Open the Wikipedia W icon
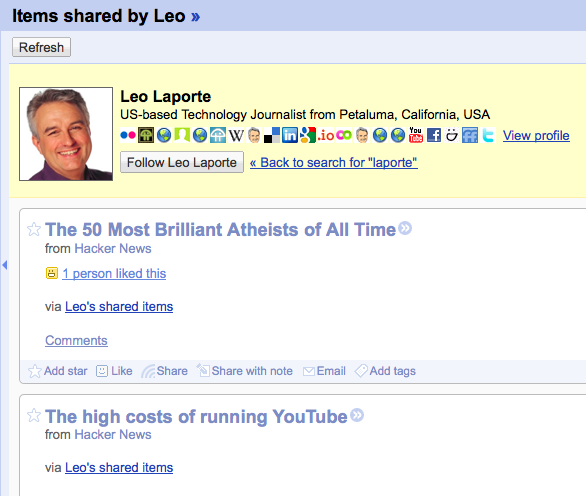The width and height of the screenshot is (586, 496). tap(236, 135)
